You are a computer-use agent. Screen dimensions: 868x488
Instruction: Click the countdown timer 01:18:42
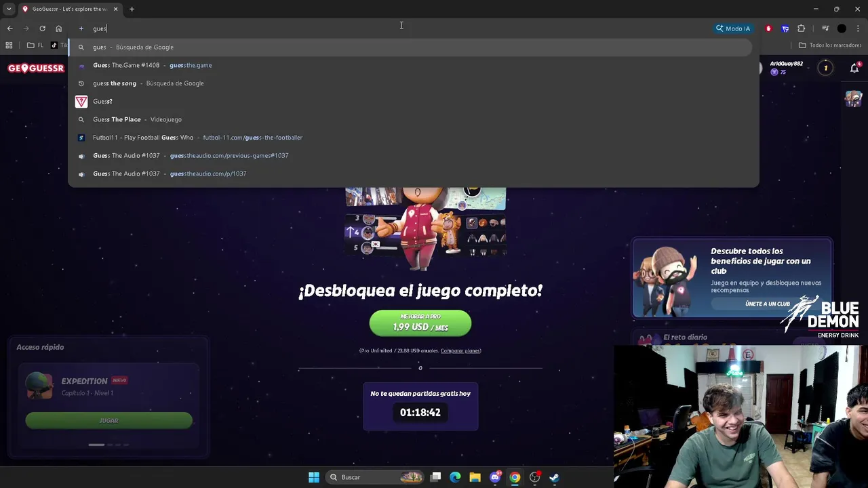coord(420,412)
